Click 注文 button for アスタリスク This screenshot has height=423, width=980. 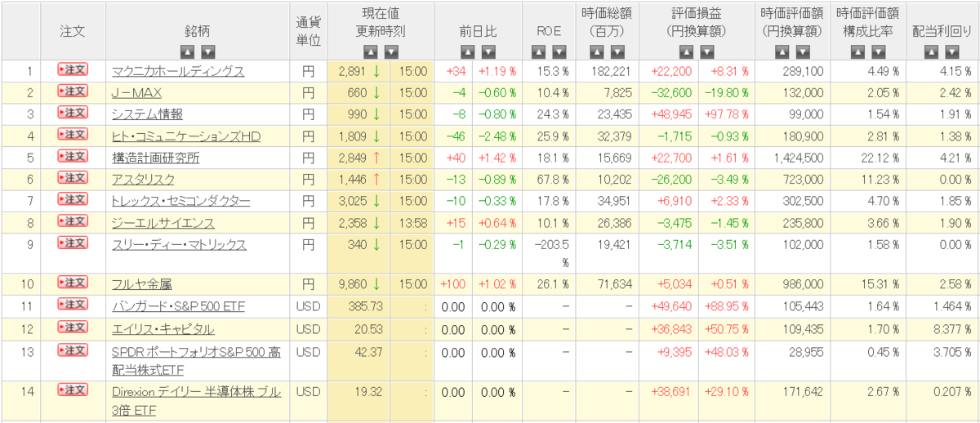tap(72, 177)
